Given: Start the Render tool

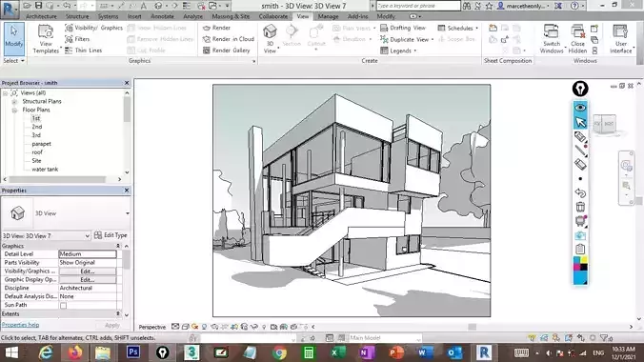Looking at the screenshot, I should pyautogui.click(x=216, y=28).
